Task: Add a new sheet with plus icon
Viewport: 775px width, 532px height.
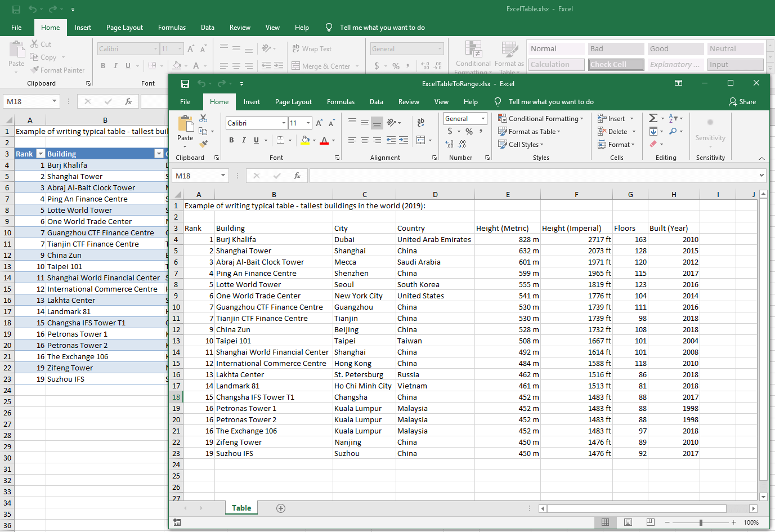Action: pos(281,508)
